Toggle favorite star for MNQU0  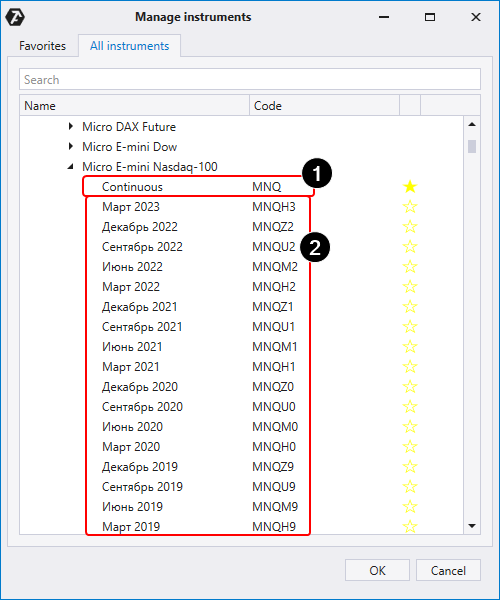[410, 406]
